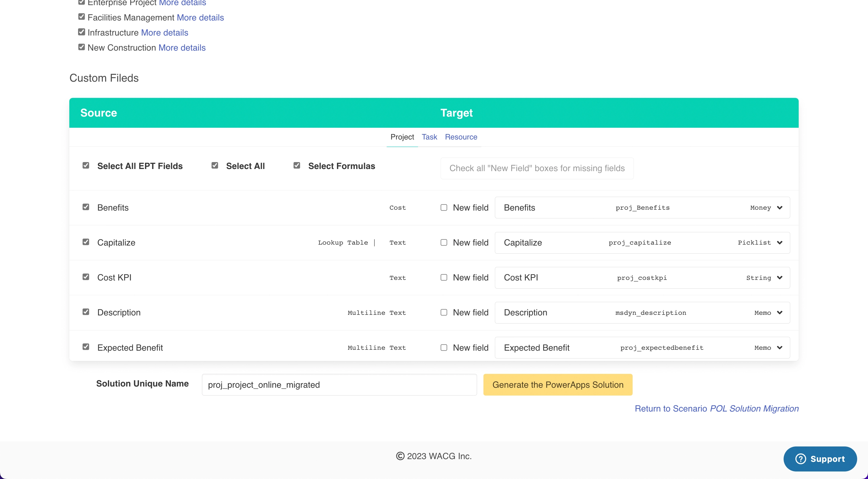Expand the Capitalize Picklist dropdown

coord(642,243)
